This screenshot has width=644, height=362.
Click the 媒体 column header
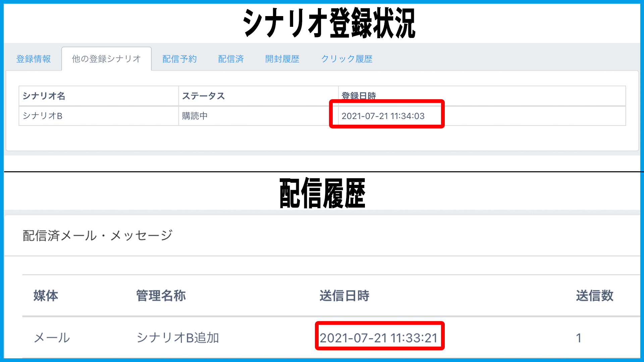(46, 296)
